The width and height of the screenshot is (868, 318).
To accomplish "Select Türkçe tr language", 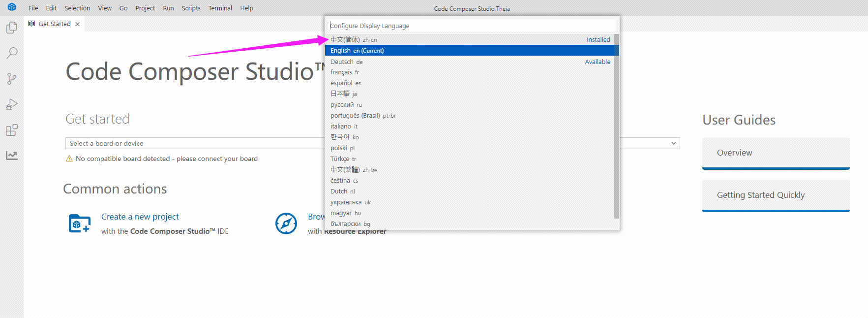I will 470,159.
